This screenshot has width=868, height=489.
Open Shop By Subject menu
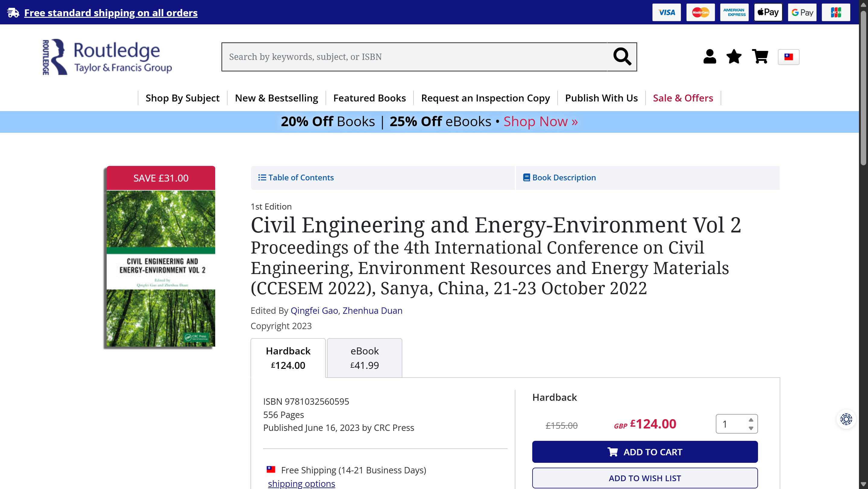(182, 98)
